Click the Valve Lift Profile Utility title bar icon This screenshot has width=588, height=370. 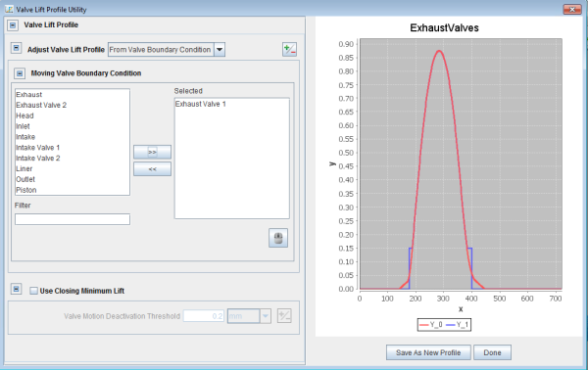click(x=9, y=9)
